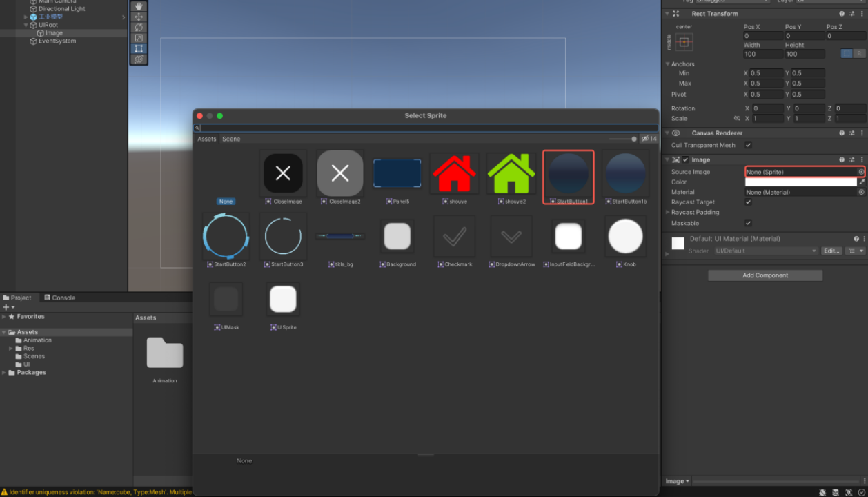Image resolution: width=868 pixels, height=497 pixels.
Task: Open the Default UI Material help icon
Action: pos(856,239)
